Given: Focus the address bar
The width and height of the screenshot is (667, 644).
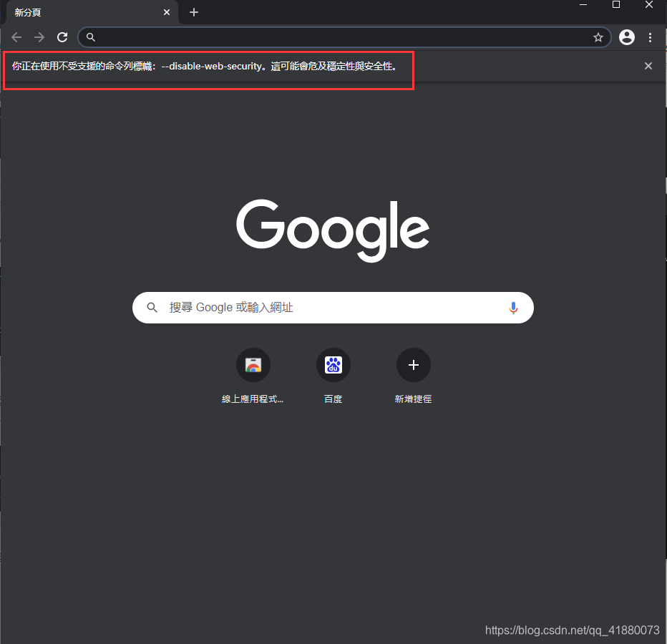Looking at the screenshot, I should point(344,37).
